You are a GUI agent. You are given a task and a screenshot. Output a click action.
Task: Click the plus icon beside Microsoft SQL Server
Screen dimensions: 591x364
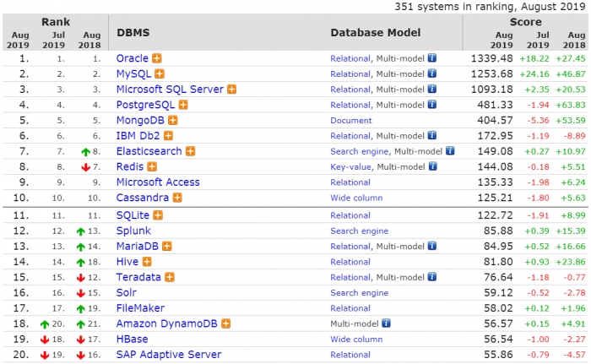point(231,90)
